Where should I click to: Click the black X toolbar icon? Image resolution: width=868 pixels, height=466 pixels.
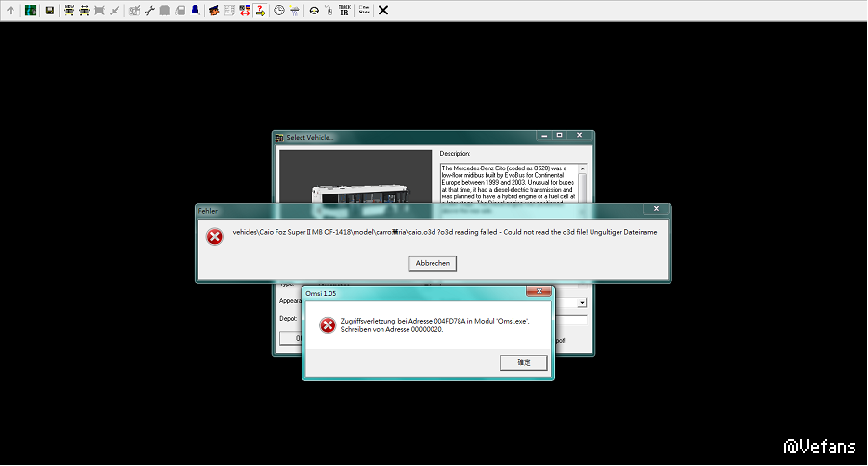(x=383, y=10)
